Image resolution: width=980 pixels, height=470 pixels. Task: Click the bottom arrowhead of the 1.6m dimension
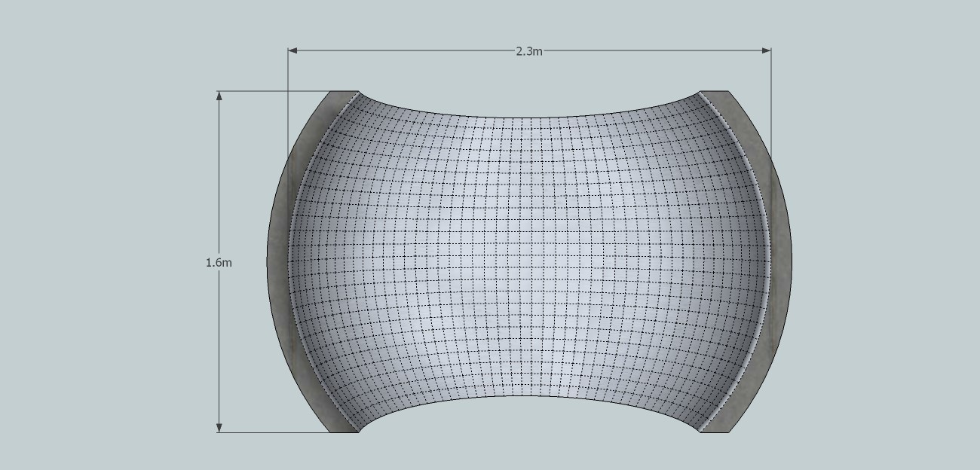click(219, 427)
